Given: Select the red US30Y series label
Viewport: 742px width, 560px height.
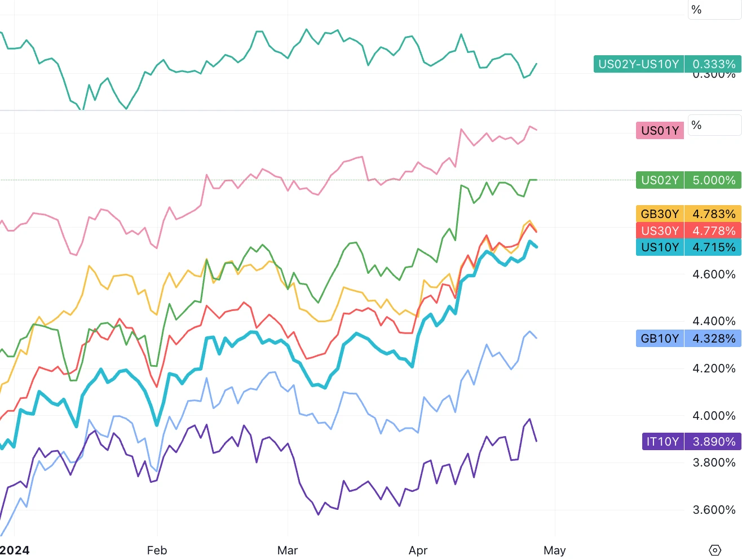Looking at the screenshot, I should (660, 231).
